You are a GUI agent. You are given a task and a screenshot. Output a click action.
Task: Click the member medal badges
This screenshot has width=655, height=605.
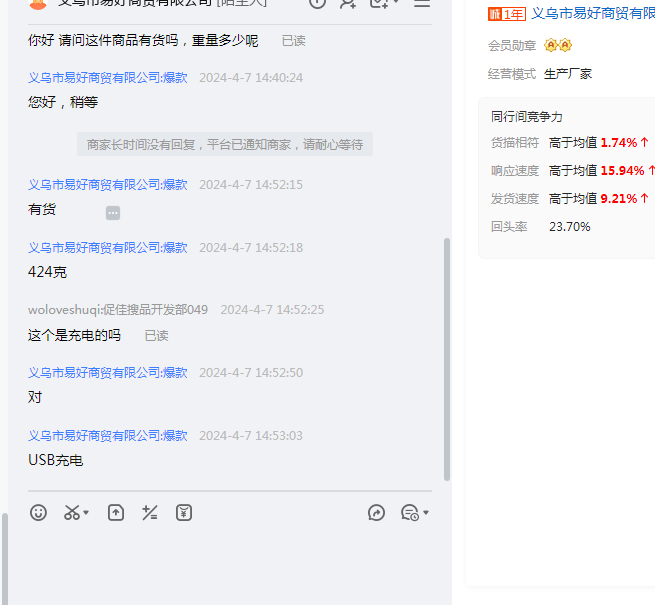click(557, 45)
